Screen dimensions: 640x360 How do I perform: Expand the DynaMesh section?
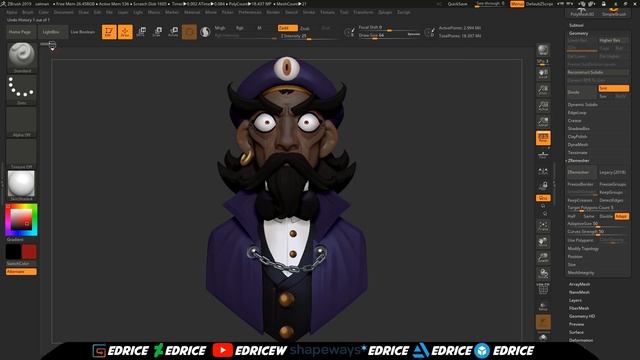point(578,144)
